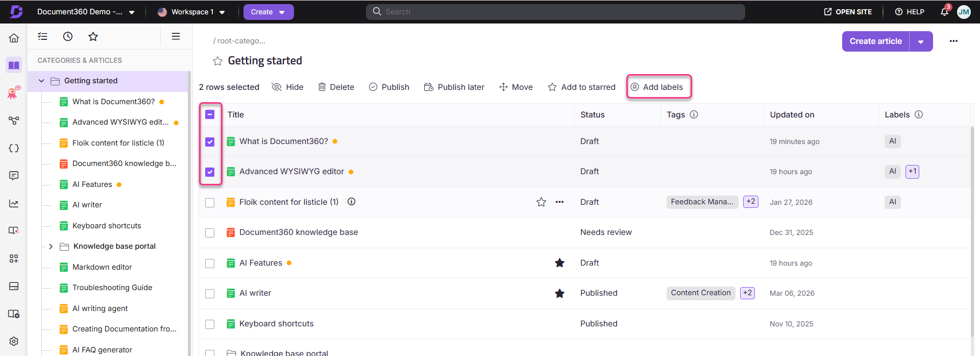
Task: Unstar the AI Features article
Action: pos(559,263)
